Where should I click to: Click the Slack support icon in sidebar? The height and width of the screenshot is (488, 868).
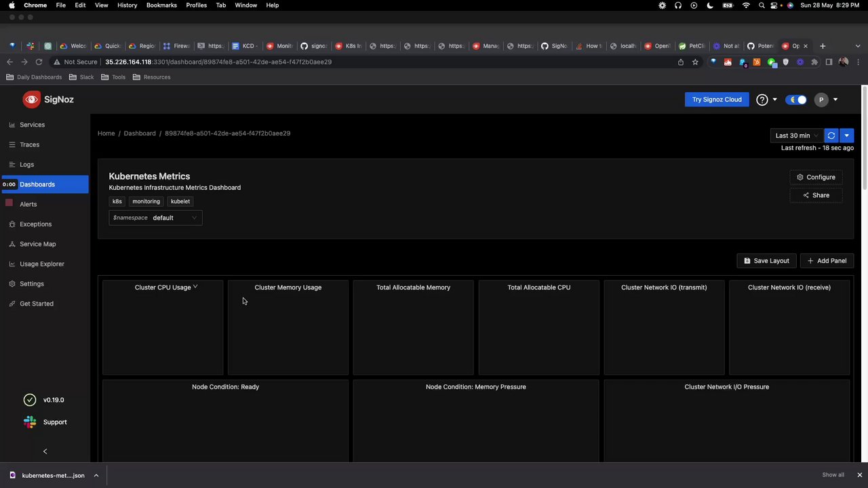pyautogui.click(x=30, y=422)
